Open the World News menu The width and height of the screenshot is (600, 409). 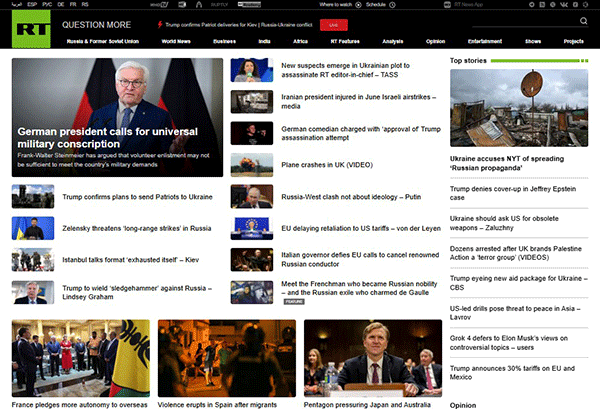(x=176, y=41)
